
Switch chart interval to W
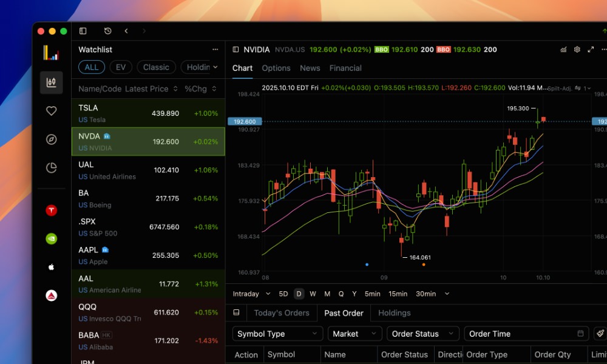tap(313, 294)
